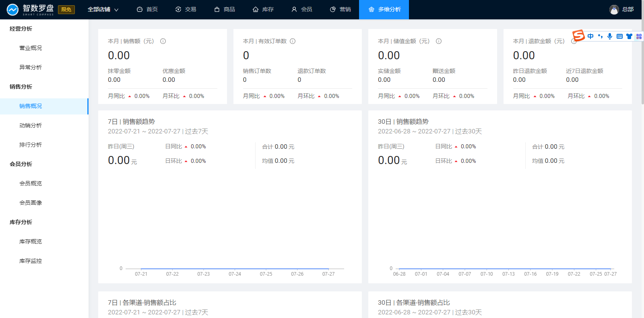Open Sogou skin shirt icon
This screenshot has height=318, width=644.
pos(629,36)
